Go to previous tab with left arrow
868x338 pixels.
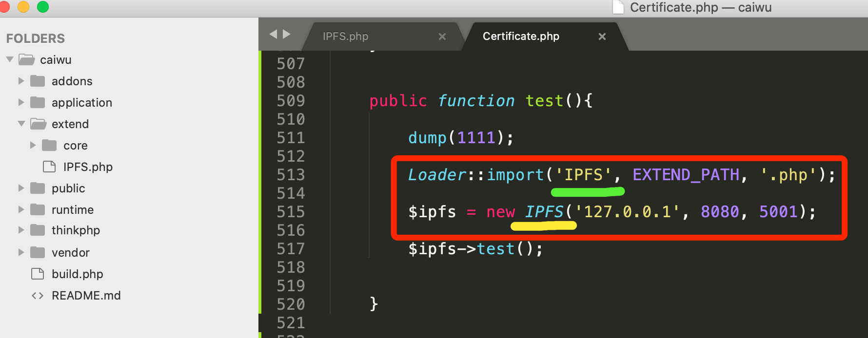(273, 34)
